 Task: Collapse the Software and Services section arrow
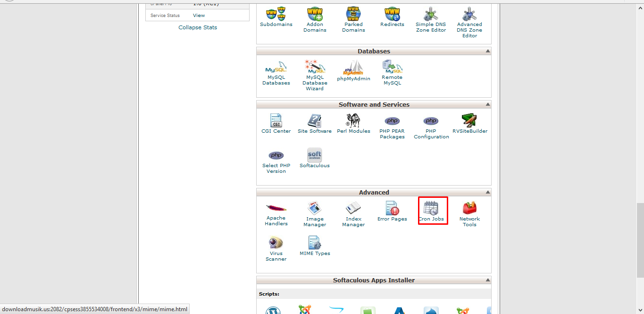(x=487, y=104)
